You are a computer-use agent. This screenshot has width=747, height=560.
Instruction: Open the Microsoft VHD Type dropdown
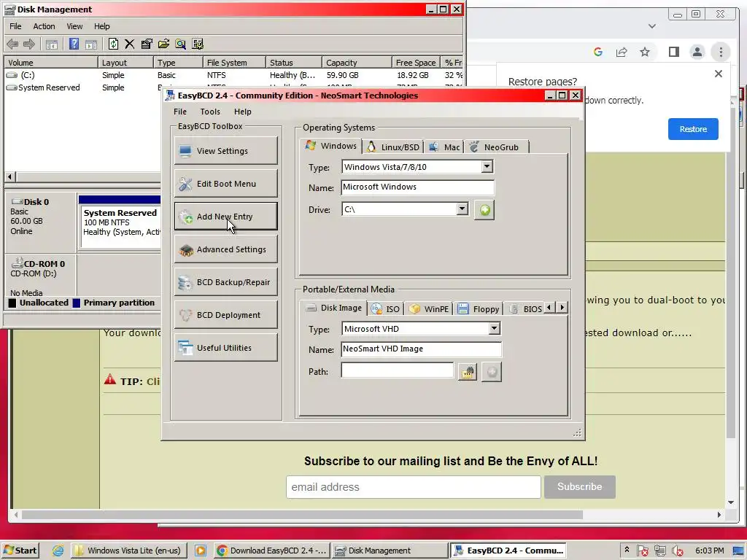[494, 329]
